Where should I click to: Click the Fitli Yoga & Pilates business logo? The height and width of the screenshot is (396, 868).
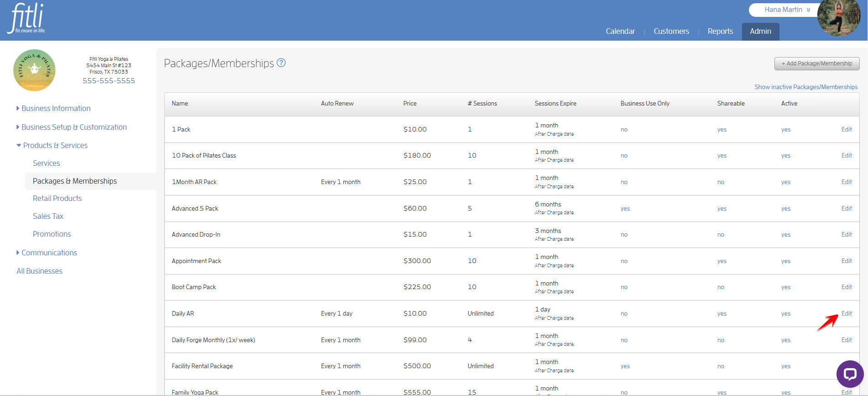click(x=34, y=70)
